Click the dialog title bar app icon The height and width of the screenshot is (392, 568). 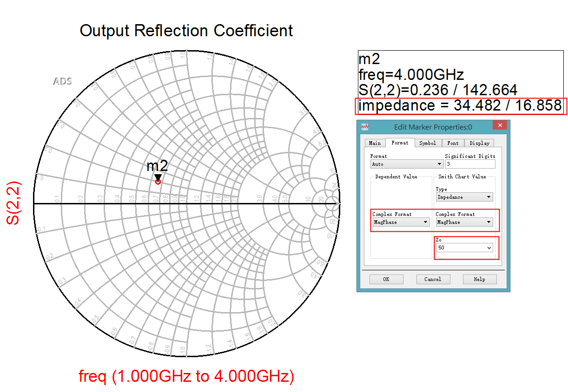365,126
